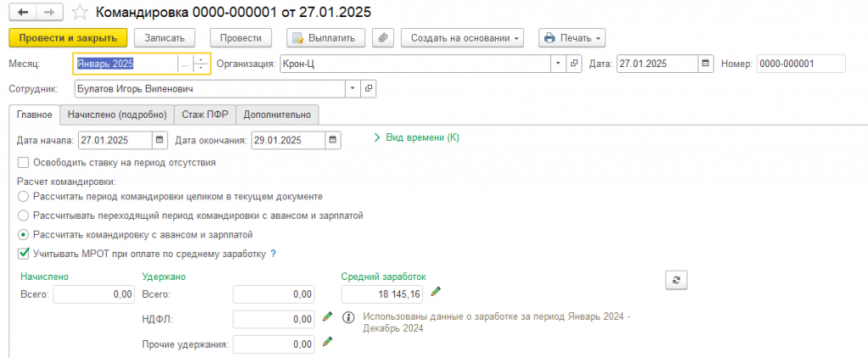Expand the Сотрудник dropdown list

[353, 89]
